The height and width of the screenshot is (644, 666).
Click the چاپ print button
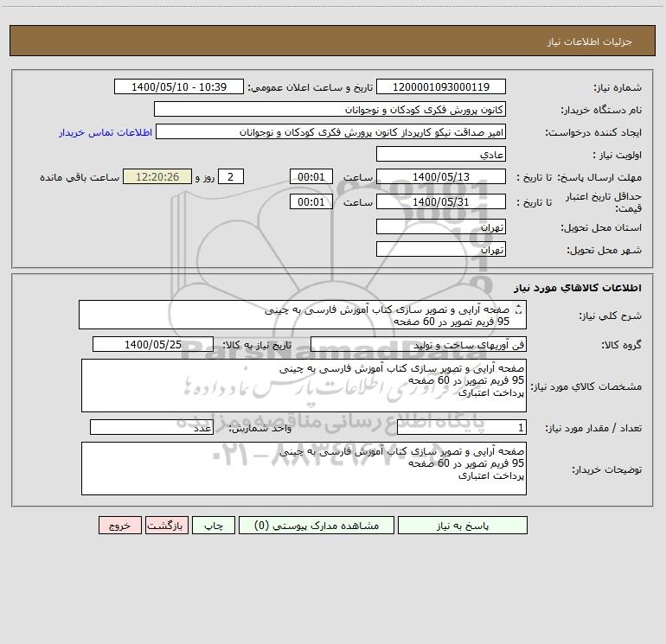pos(214,526)
